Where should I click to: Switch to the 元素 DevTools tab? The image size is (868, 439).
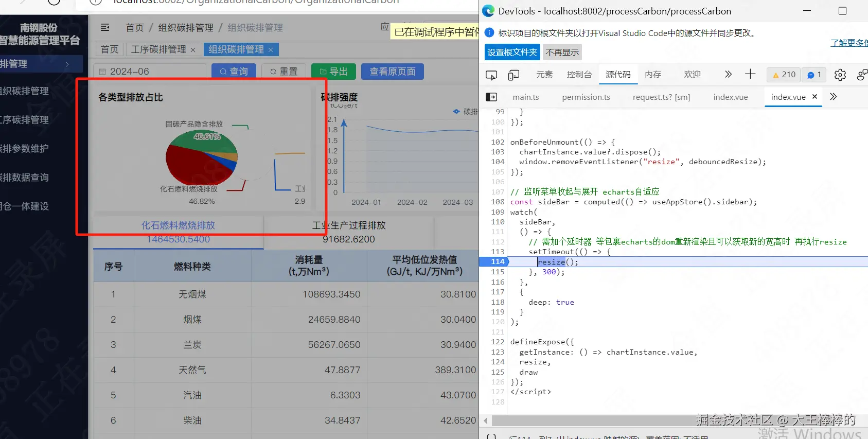coord(544,75)
